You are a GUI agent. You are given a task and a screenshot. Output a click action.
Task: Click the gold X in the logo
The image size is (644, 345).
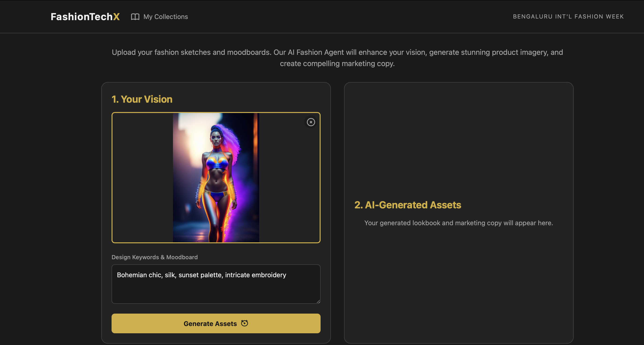click(x=116, y=17)
